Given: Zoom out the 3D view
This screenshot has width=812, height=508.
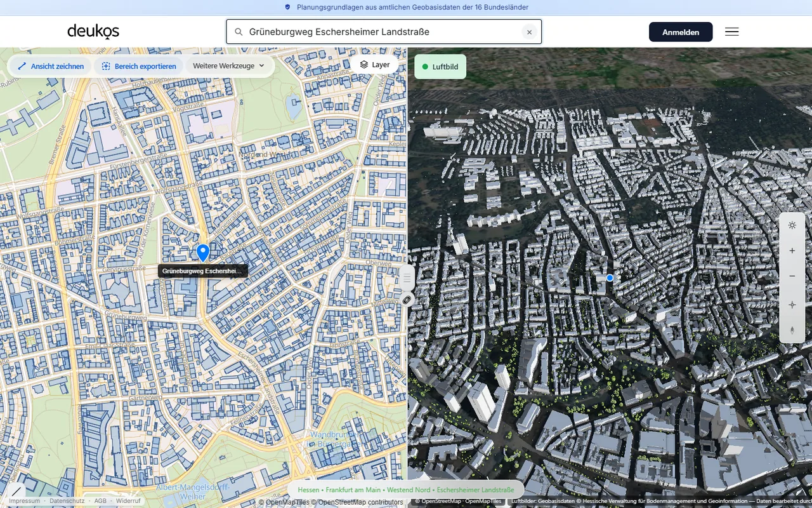Looking at the screenshot, I should [792, 276].
